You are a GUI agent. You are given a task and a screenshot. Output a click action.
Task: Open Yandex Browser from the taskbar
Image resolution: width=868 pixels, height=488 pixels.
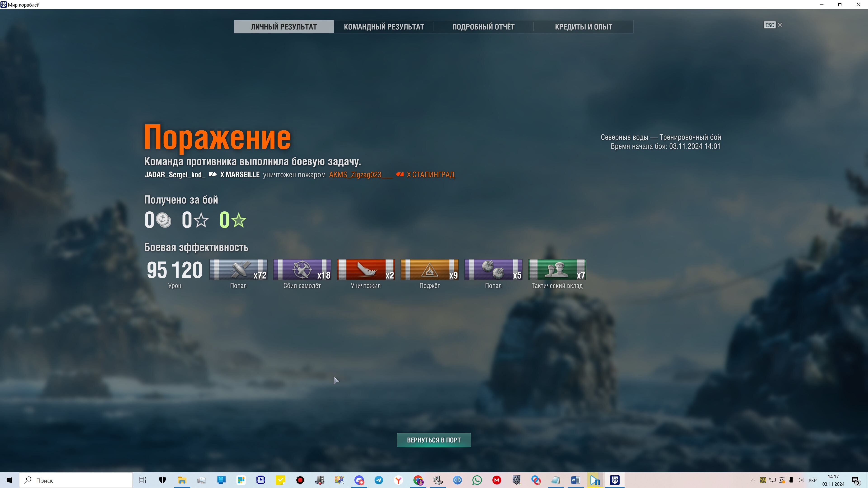(398, 480)
